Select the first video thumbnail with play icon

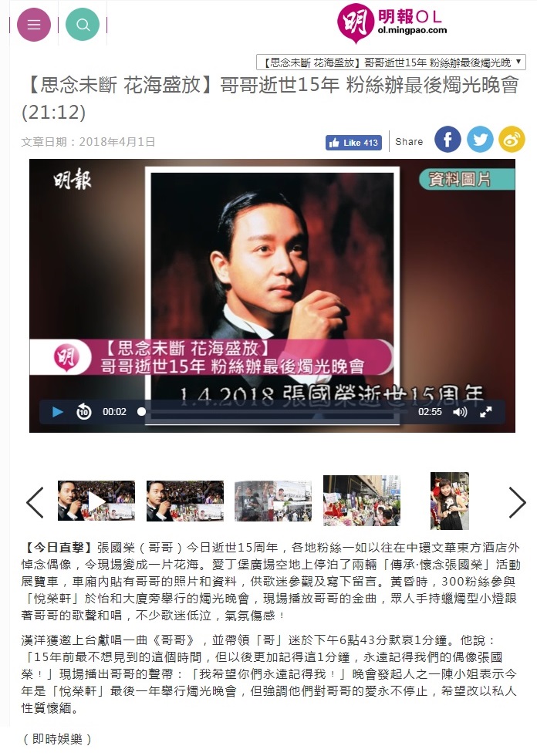[96, 501]
